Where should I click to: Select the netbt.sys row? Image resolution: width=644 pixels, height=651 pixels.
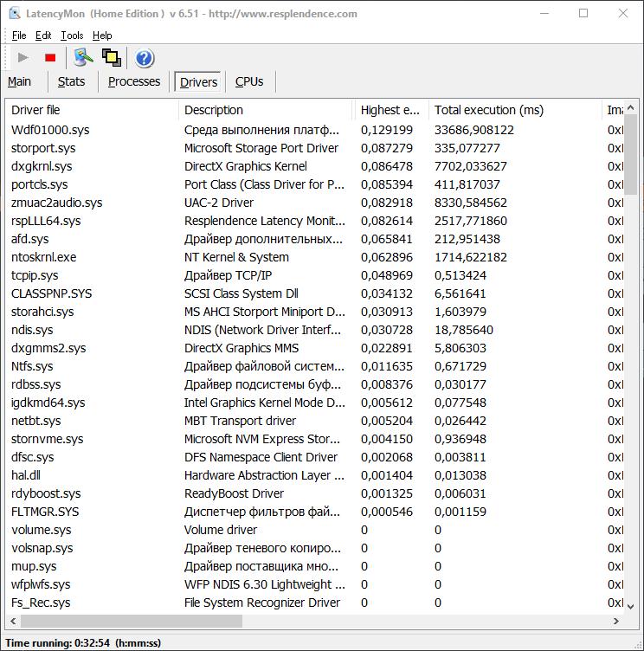[314, 421]
